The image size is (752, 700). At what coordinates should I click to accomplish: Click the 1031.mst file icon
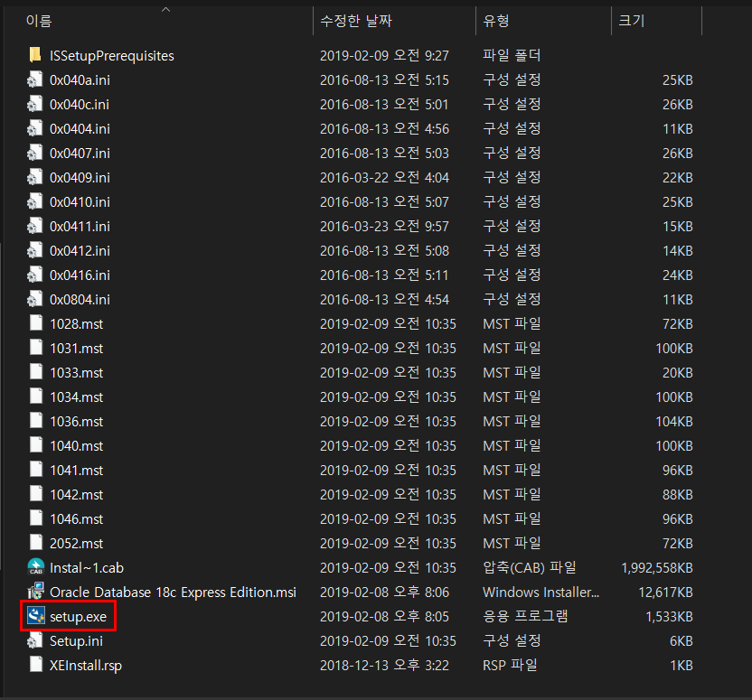coord(36,348)
